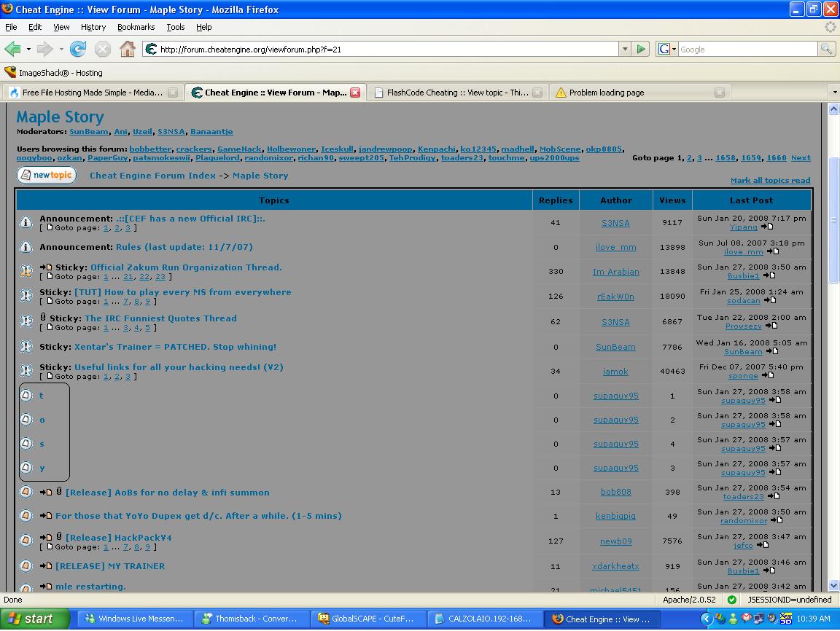Switch to Windows Live Messenger taskbar item
This screenshot has width=840, height=631.
tap(135, 619)
